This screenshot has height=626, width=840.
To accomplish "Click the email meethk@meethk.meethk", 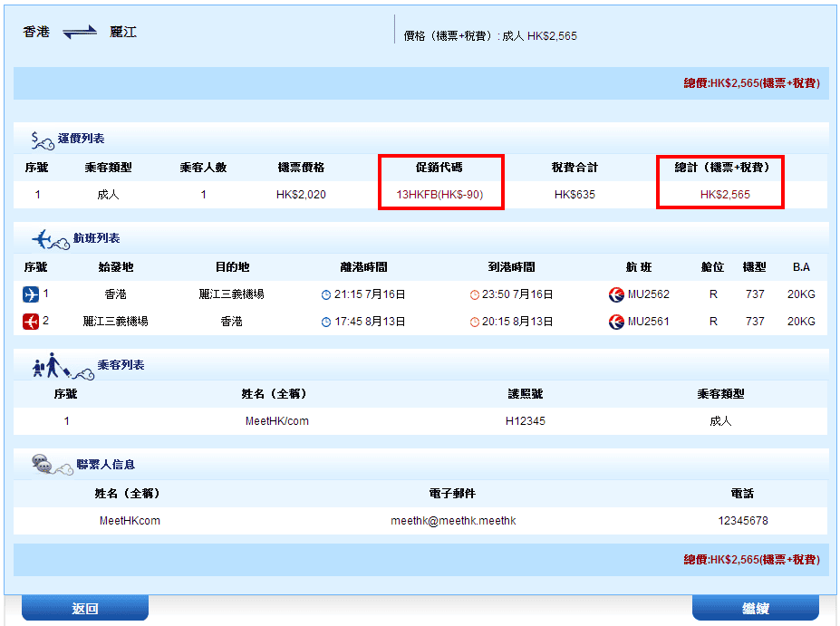I will pos(453,521).
